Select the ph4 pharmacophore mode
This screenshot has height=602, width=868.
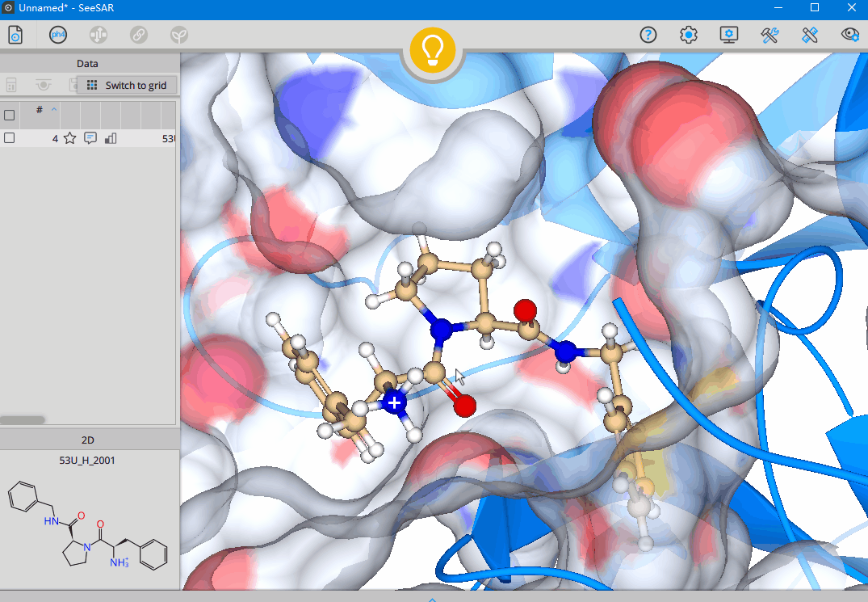click(x=58, y=35)
